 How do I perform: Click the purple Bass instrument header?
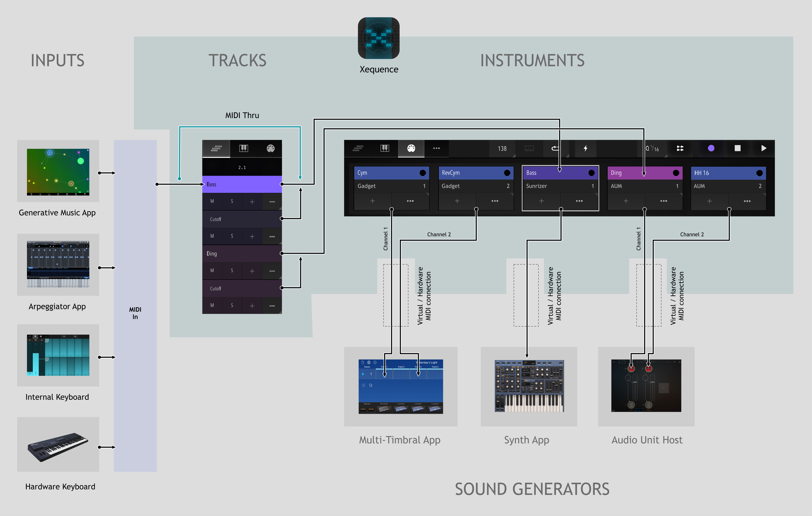(561, 173)
